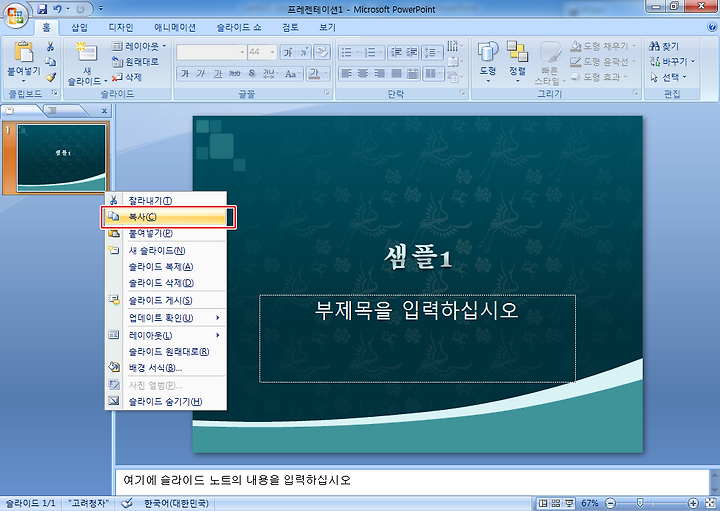
Task: Open the Slide Show (슬라이드 쇼) tab
Action: (x=239, y=28)
